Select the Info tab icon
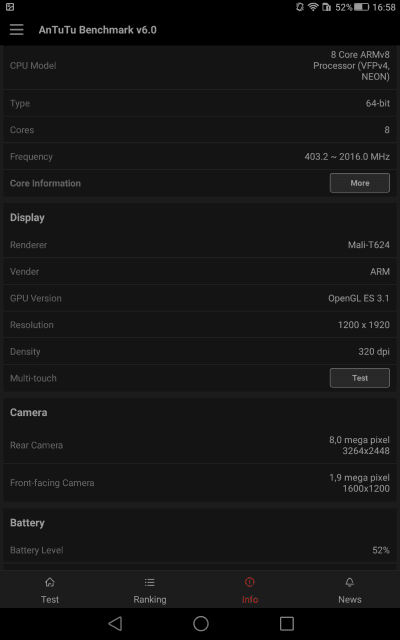Image resolution: width=400 pixels, height=640 pixels. click(250, 582)
